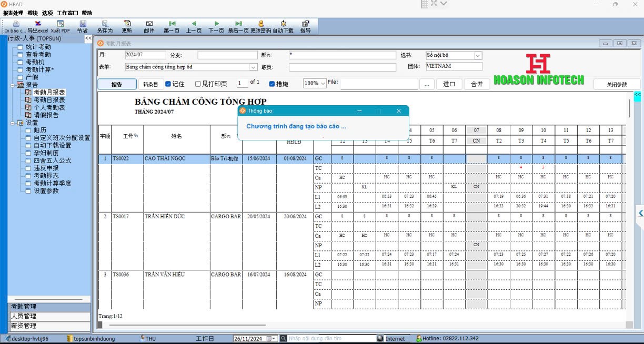Screen dimensions: 644x344
Task: Click the 邮件 mail icon
Action: pyautogui.click(x=149, y=24)
